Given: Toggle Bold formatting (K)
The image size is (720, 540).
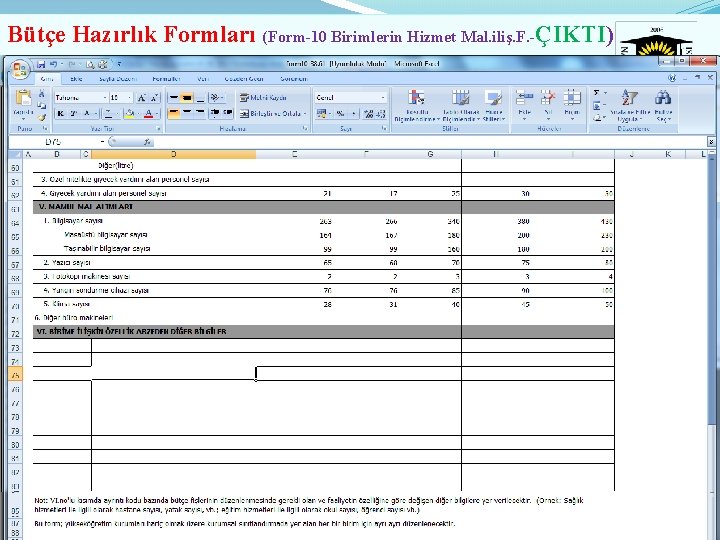Looking at the screenshot, I should pyautogui.click(x=61, y=113).
